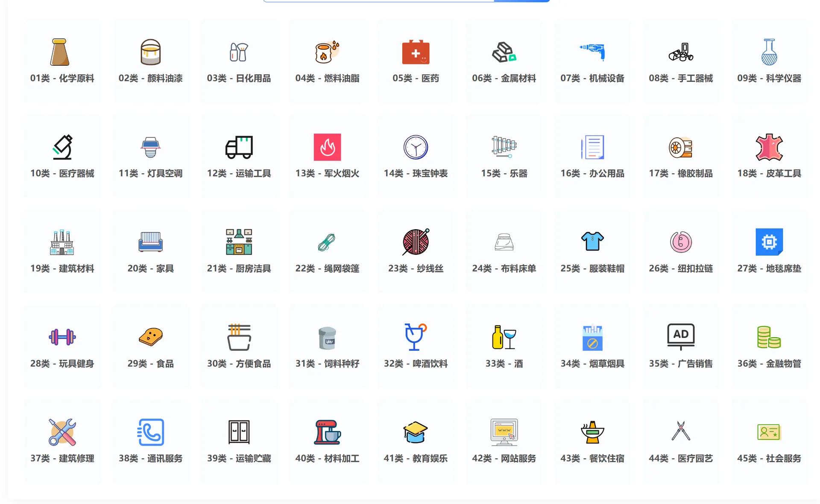The height and width of the screenshot is (504, 820).
Task: Open the graduation cap icon for 41类 教育娱乐
Action: tap(416, 432)
